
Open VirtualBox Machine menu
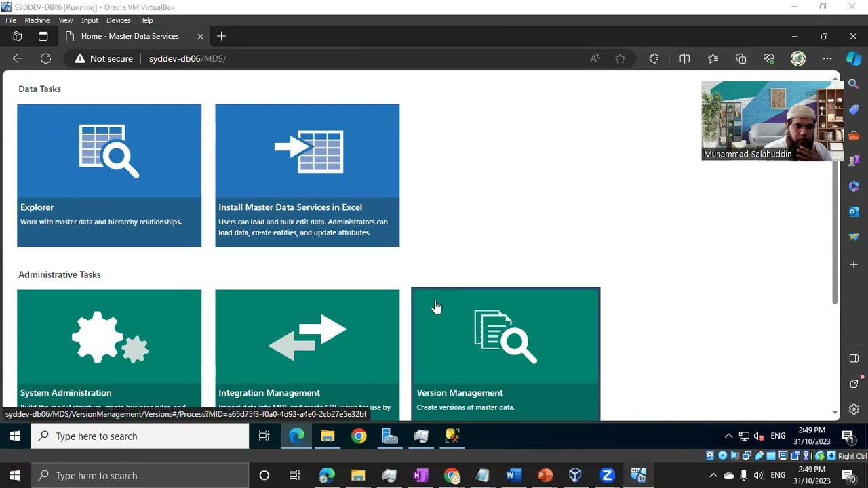(x=37, y=20)
